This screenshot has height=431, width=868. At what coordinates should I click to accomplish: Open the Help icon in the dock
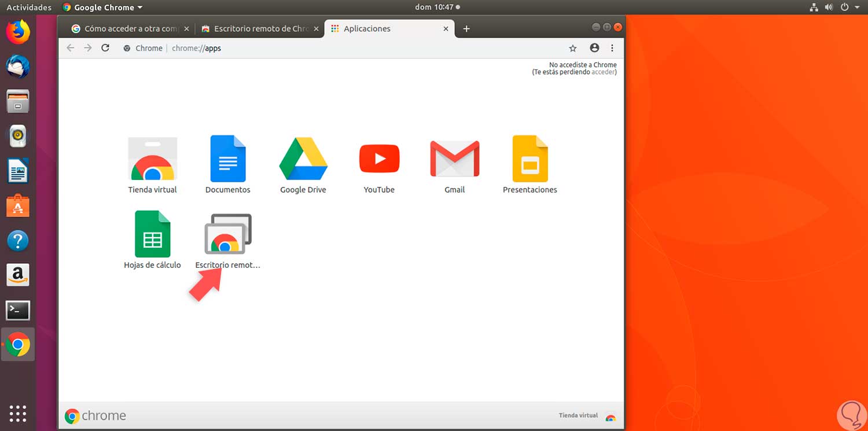click(x=18, y=241)
